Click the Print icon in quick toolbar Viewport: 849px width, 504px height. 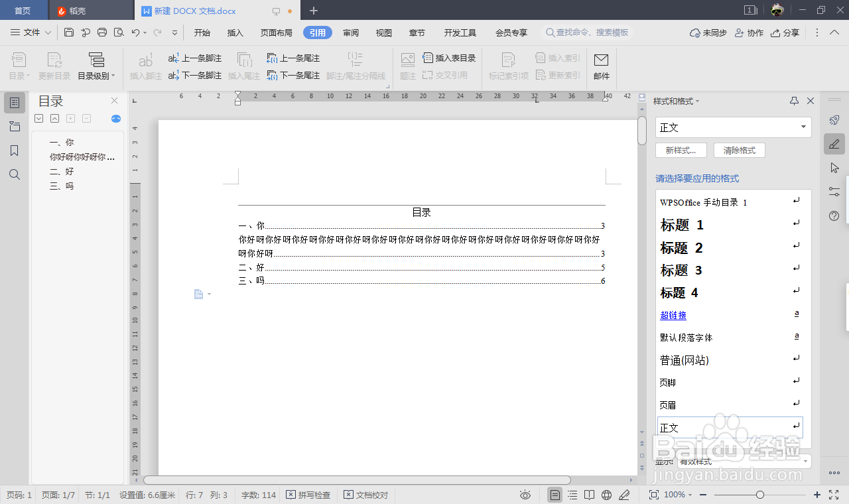tap(102, 32)
